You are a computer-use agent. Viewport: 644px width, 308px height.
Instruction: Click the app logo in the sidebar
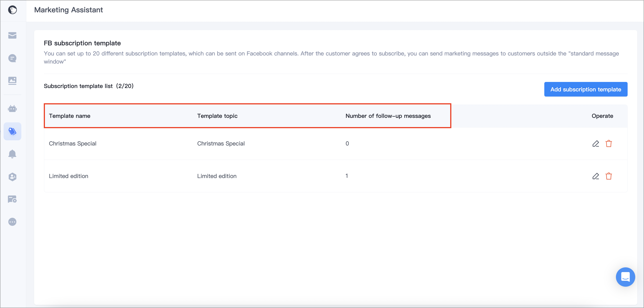coord(12,10)
